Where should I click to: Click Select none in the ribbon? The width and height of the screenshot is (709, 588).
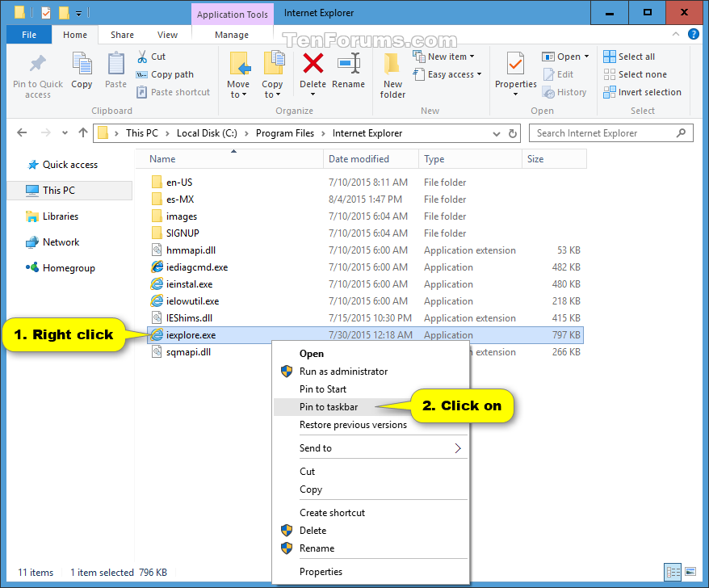coord(636,74)
